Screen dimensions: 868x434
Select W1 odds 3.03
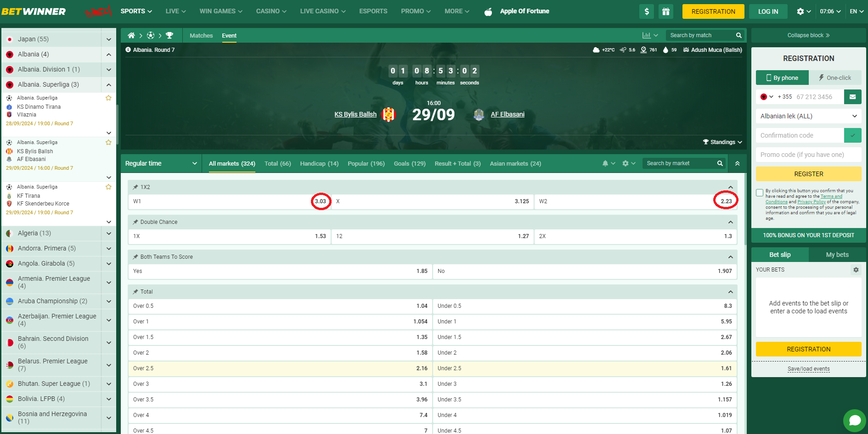pyautogui.click(x=230, y=201)
